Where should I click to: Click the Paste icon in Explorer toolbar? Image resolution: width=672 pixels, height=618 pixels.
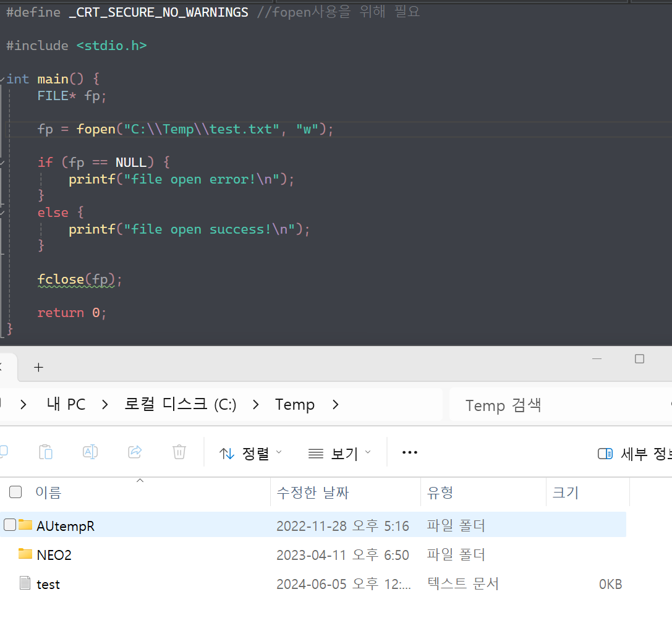(45, 452)
